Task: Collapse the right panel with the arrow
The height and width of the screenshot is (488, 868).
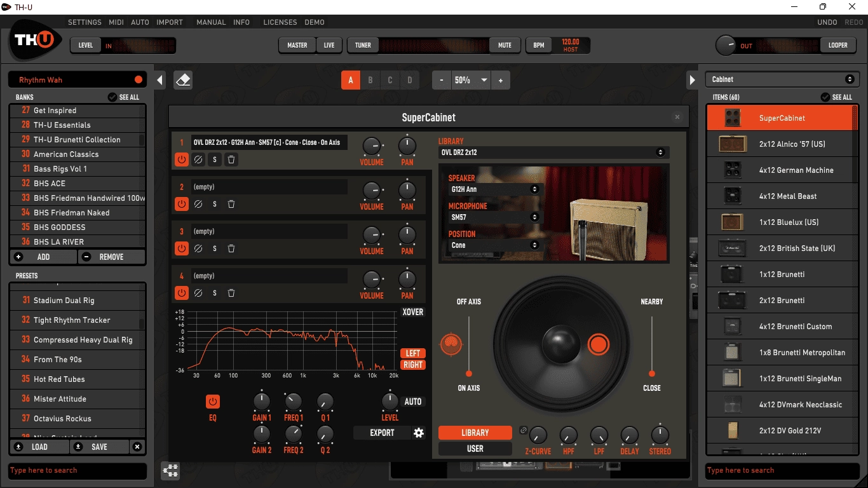Action: coord(692,80)
